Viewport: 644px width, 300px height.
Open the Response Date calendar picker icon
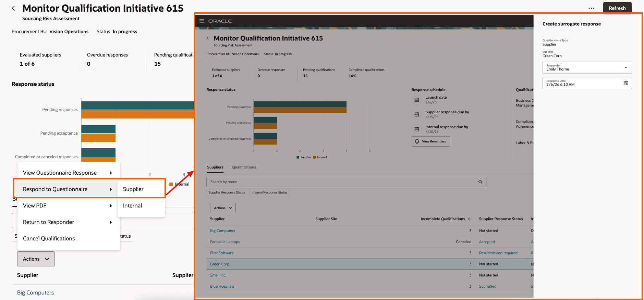click(x=626, y=83)
